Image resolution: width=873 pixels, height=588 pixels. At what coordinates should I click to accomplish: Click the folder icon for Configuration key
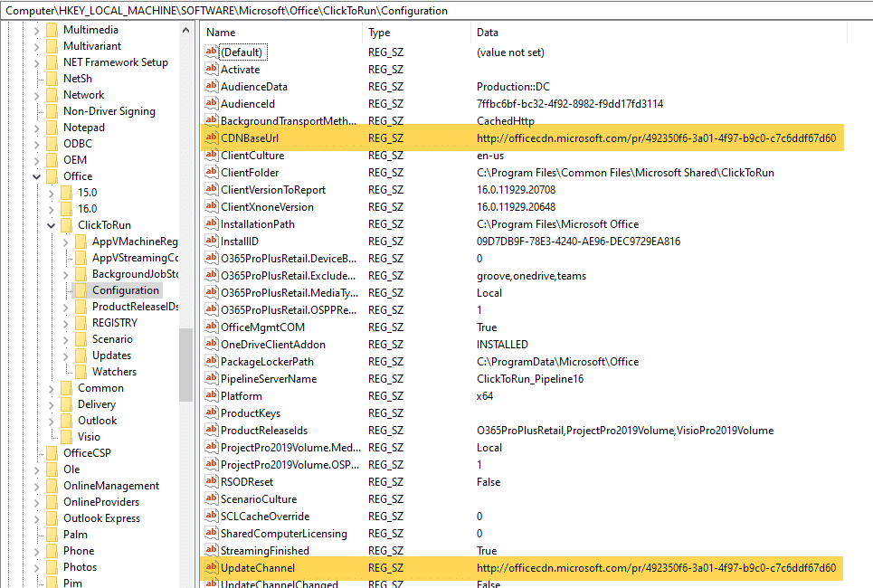(x=81, y=290)
